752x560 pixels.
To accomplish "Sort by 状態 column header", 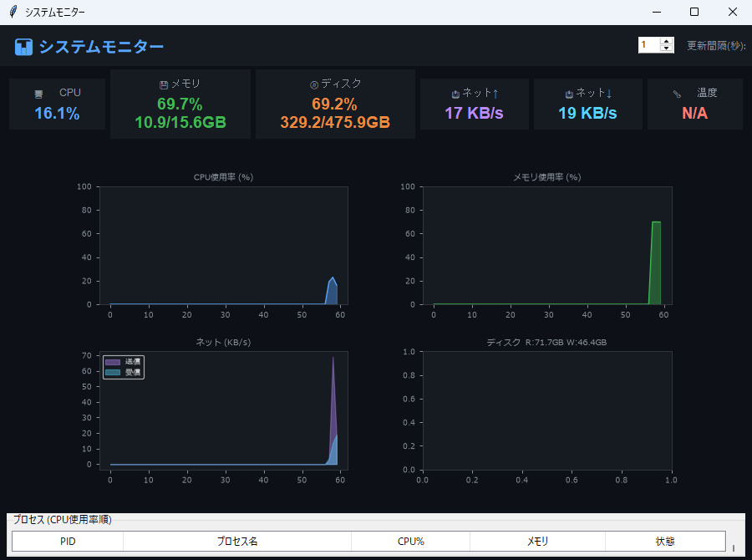I will coord(665,542).
